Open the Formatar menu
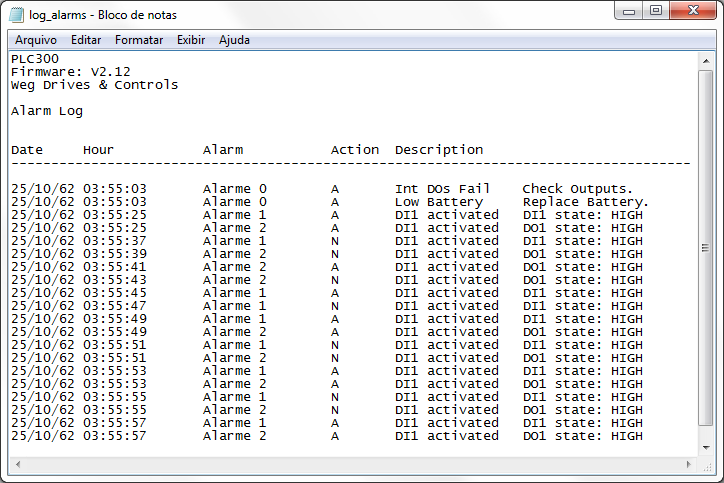The image size is (724, 483). (139, 40)
